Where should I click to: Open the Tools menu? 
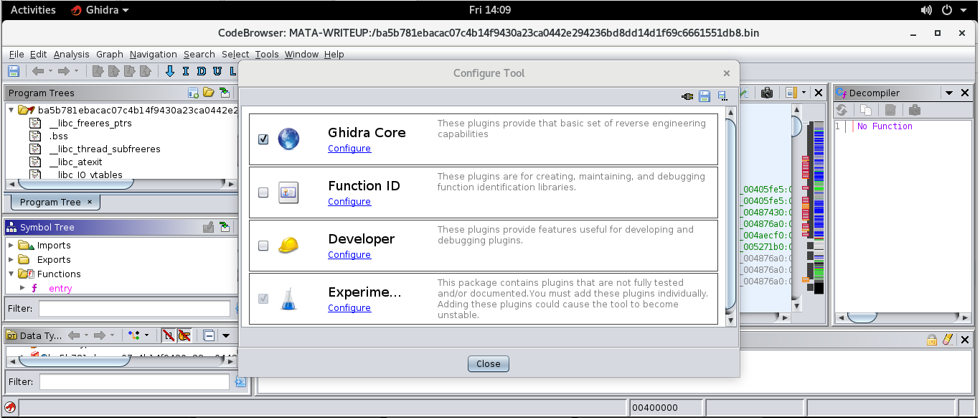267,55
